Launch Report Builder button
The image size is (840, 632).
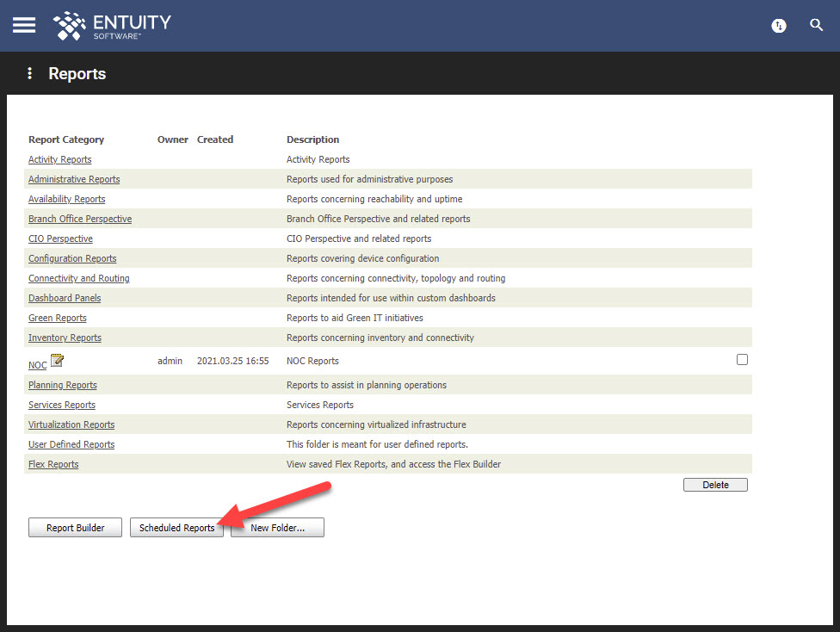tap(75, 528)
